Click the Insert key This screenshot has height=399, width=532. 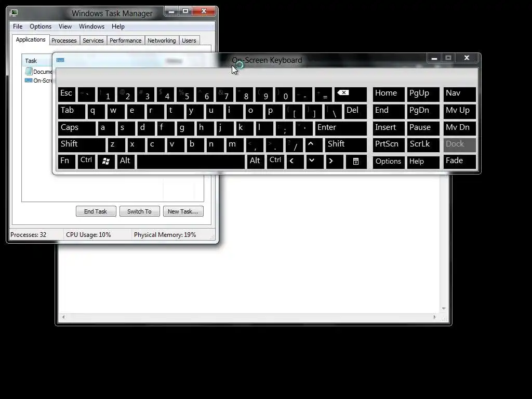coord(389,128)
